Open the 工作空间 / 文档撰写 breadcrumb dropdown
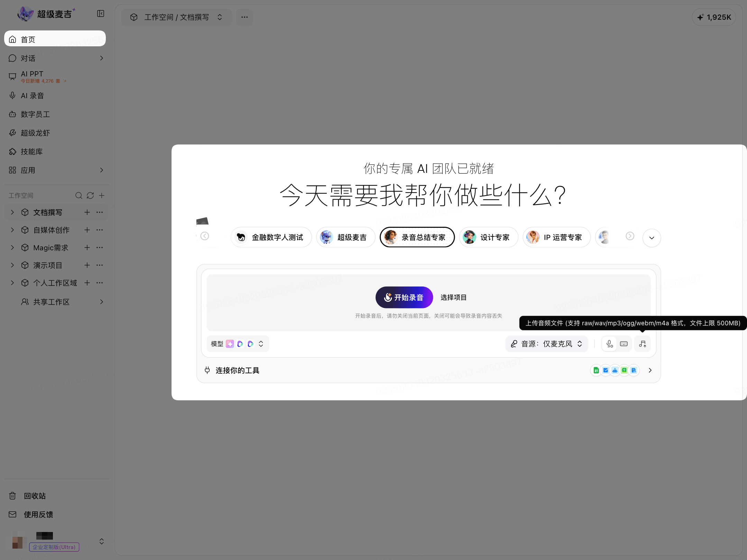 (176, 17)
